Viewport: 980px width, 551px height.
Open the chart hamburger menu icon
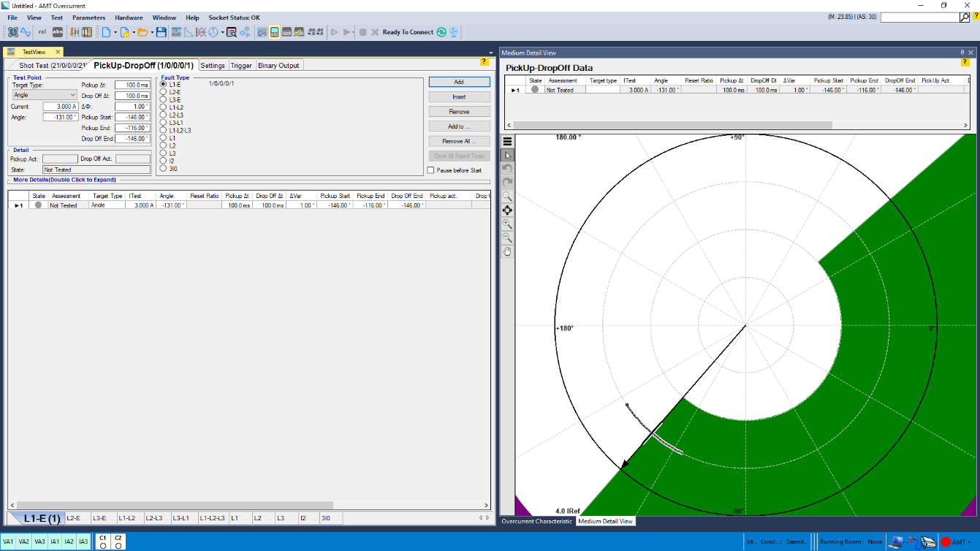[x=507, y=142]
